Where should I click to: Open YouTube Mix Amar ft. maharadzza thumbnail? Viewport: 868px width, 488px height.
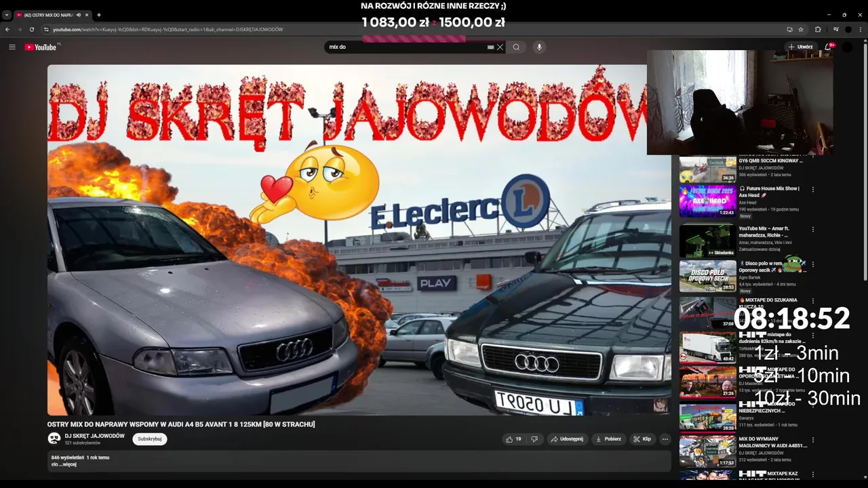[x=708, y=241]
